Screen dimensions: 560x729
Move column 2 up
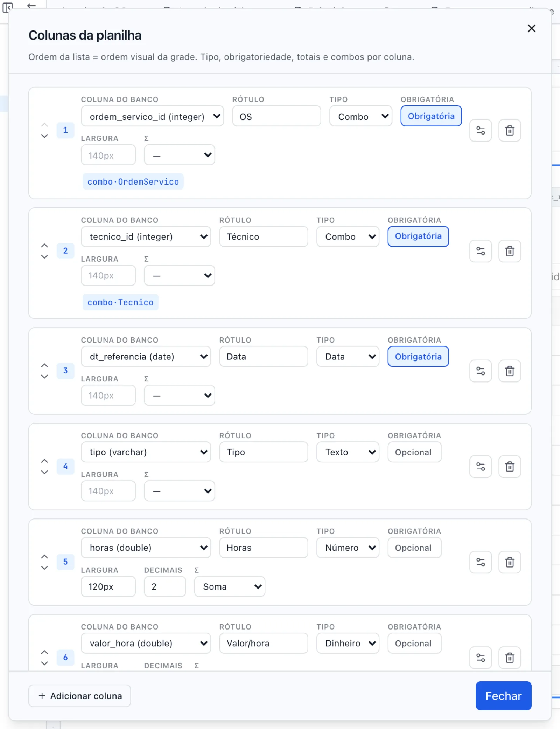click(44, 245)
